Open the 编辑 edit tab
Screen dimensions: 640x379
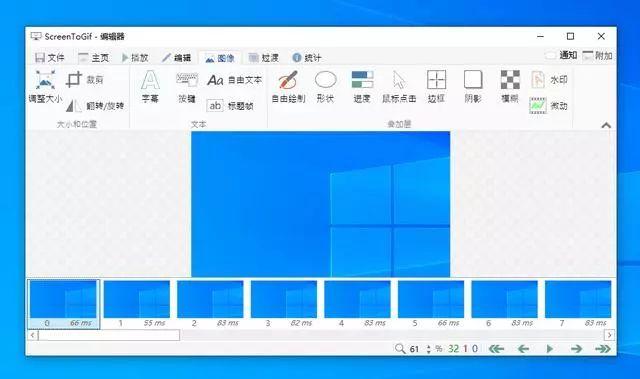tap(176, 58)
